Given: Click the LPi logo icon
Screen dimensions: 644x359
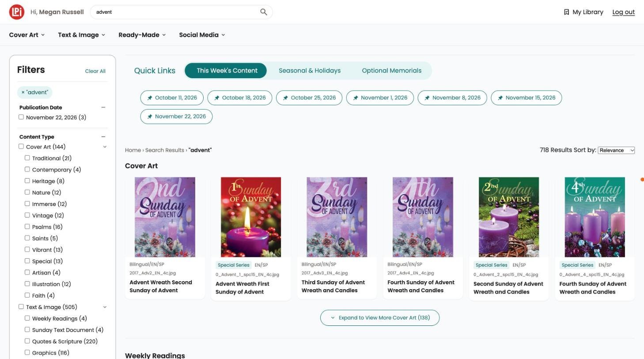Looking at the screenshot, I should [x=17, y=12].
